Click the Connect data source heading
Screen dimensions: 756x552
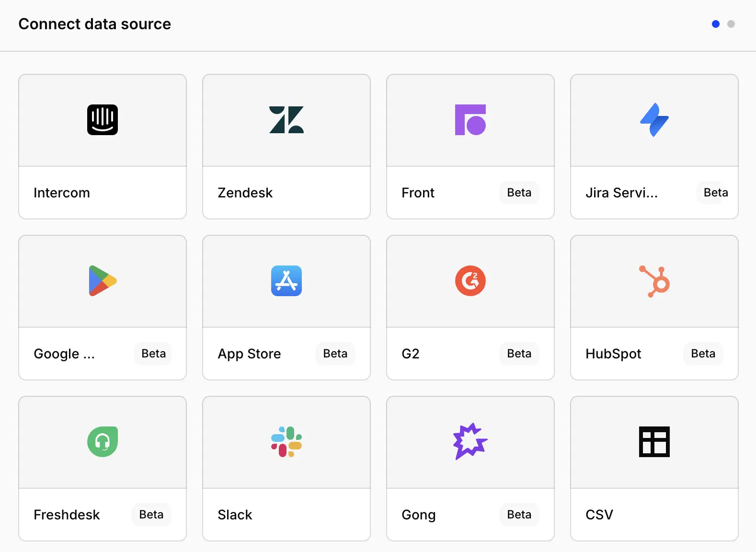[x=94, y=24]
